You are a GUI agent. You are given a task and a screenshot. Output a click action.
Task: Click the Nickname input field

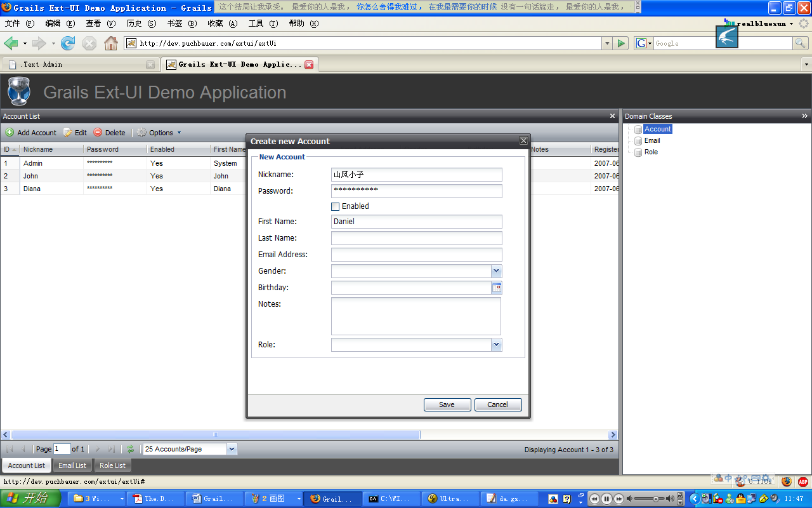(x=416, y=175)
